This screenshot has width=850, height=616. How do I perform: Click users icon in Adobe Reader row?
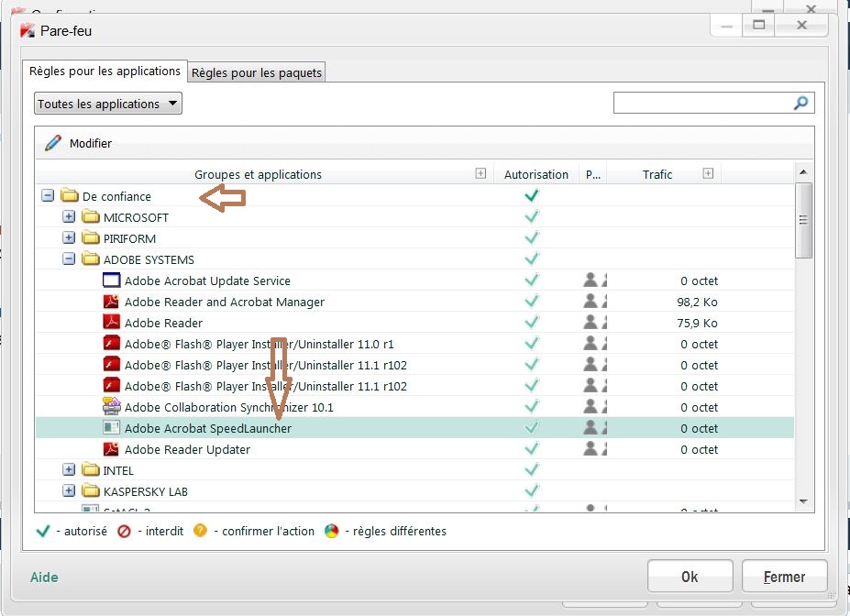595,323
